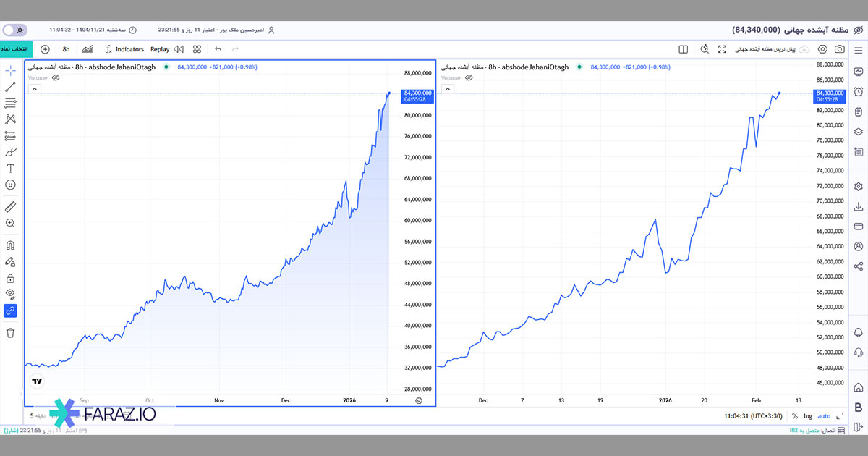Image resolution: width=868 pixels, height=456 pixels.
Task: Toggle log scale mode
Action: pyautogui.click(x=808, y=416)
